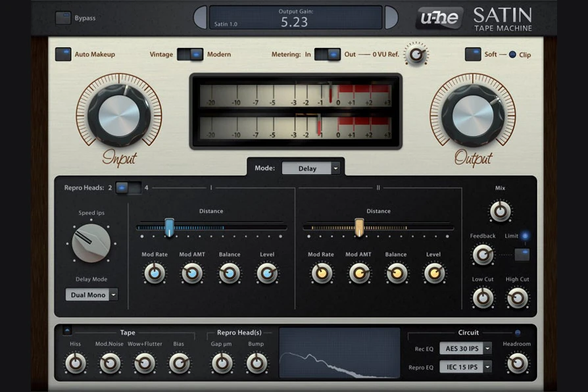Click the frequency response display
This screenshot has width=588, height=392.
point(340,353)
